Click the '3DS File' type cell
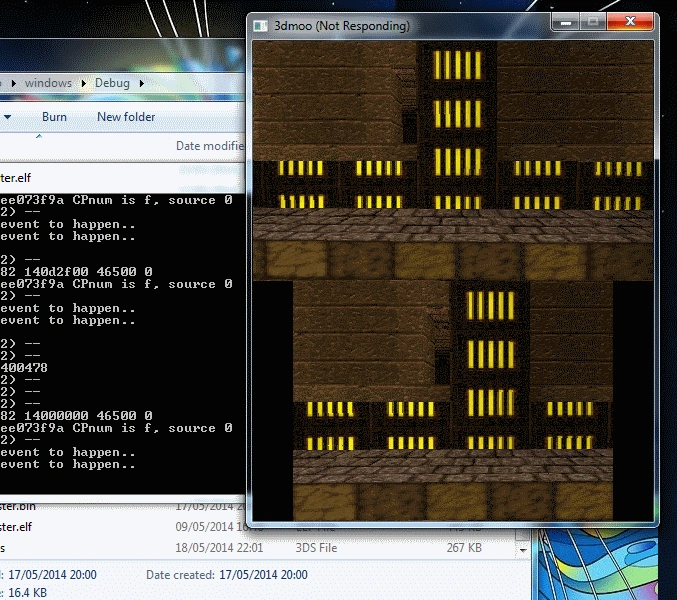 [x=316, y=548]
